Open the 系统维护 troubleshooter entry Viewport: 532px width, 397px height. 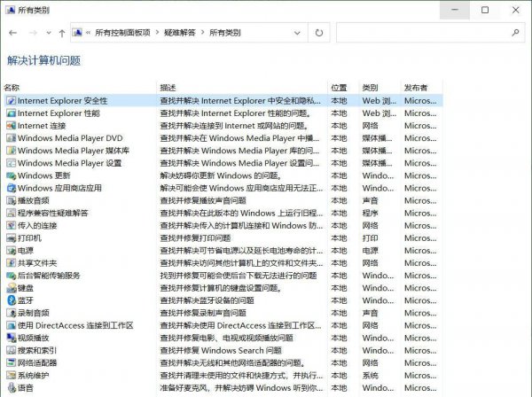click(34, 376)
